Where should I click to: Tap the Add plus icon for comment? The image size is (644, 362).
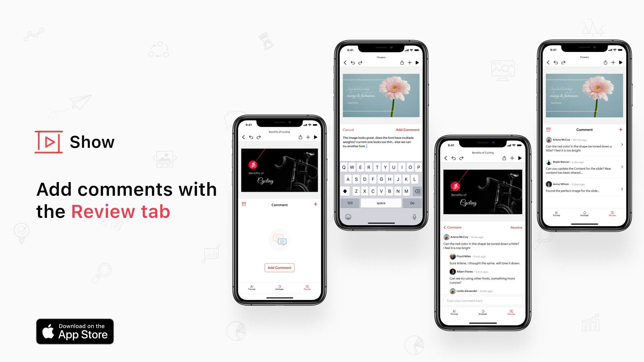(x=315, y=204)
